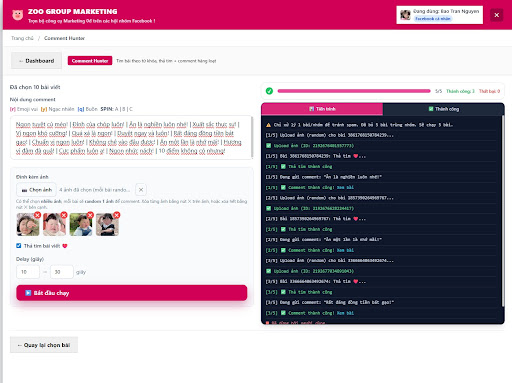The height and width of the screenshot is (383, 512).
Task: Insert the [q] Buồn token
Action: 87,109
